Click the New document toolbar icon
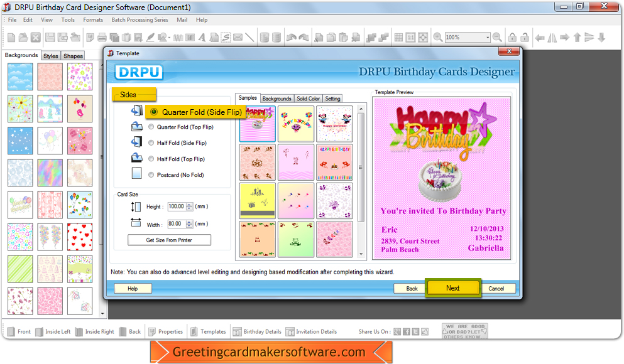The height and width of the screenshot is (364, 624). [x=11, y=38]
